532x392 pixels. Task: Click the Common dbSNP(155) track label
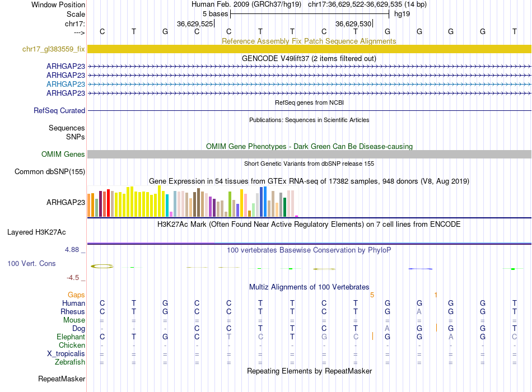50,171
